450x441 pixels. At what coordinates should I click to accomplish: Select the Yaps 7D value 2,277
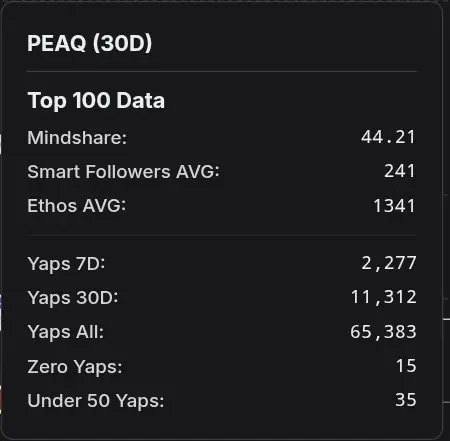pyautogui.click(x=389, y=263)
